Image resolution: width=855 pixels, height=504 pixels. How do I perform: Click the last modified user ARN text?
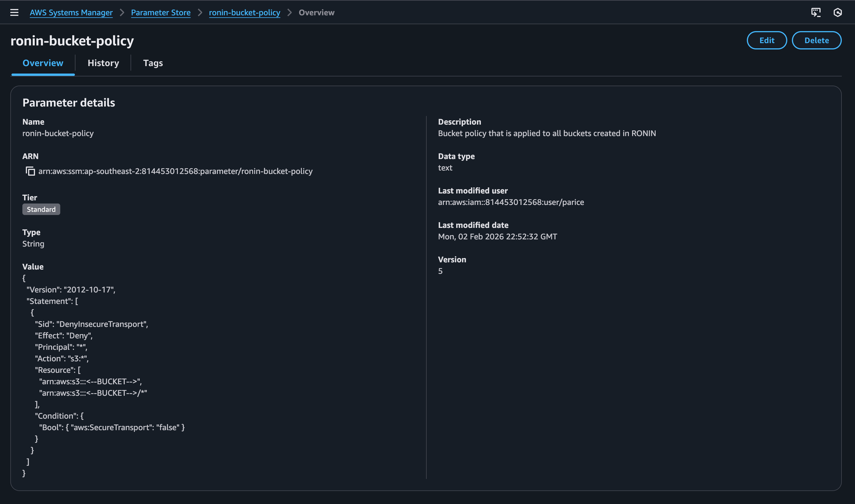coord(511,202)
